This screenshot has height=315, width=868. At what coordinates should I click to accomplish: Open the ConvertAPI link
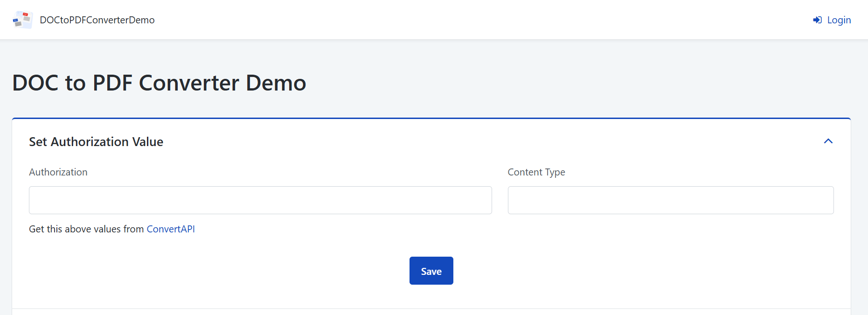point(171,229)
